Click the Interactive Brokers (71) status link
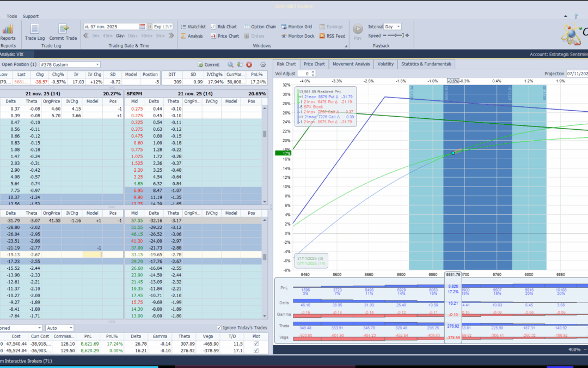The width and height of the screenshot is (588, 368). pos(26,361)
